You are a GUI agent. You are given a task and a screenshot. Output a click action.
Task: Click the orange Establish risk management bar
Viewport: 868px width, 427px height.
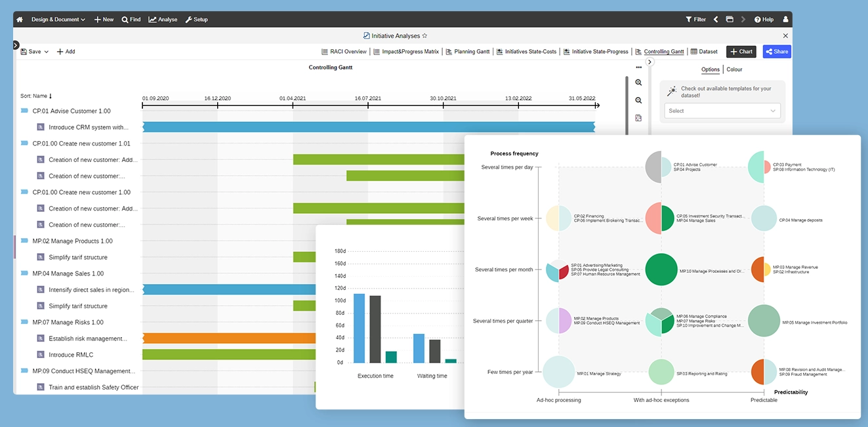click(x=228, y=338)
